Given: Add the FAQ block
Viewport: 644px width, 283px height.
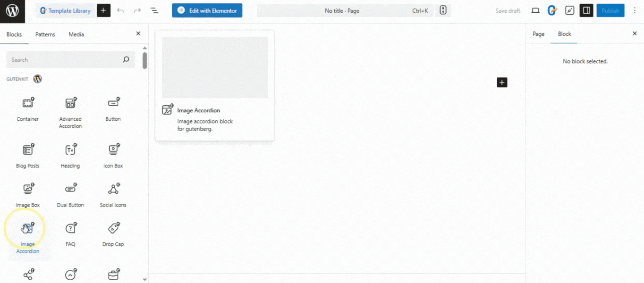Looking at the screenshot, I should (70, 233).
